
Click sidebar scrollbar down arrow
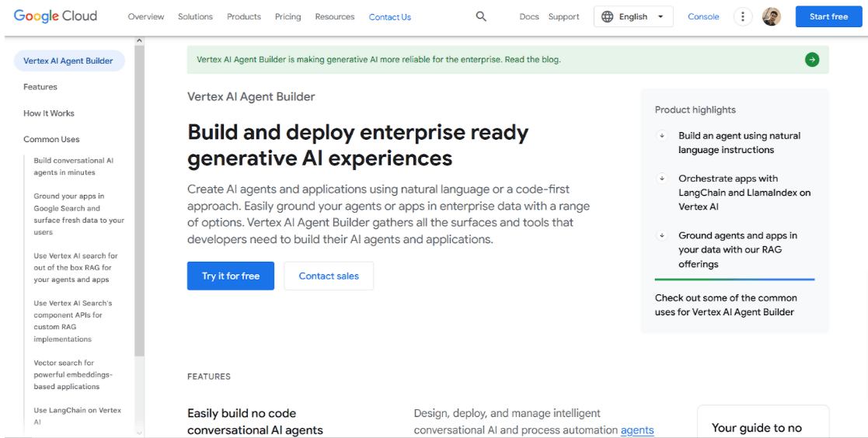(x=140, y=433)
